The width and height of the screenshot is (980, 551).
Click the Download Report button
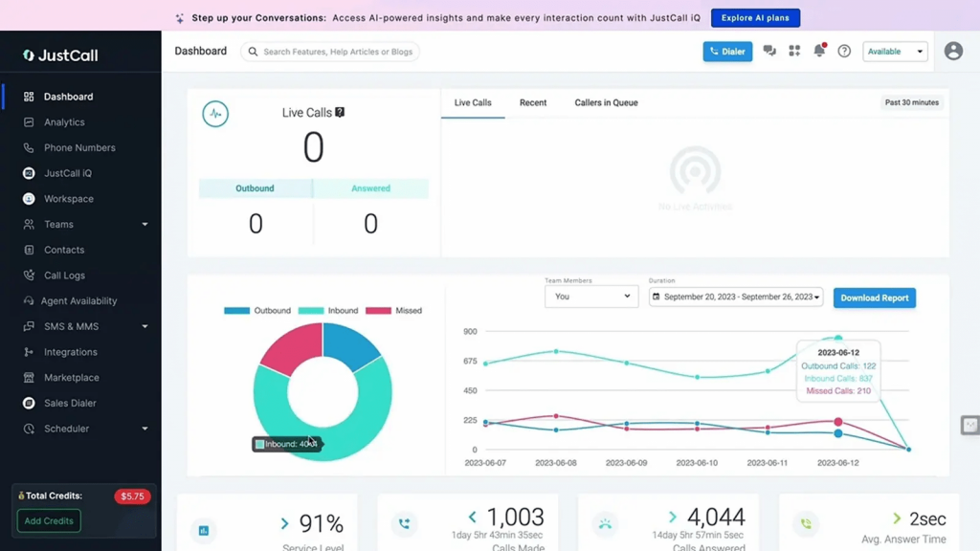click(874, 298)
